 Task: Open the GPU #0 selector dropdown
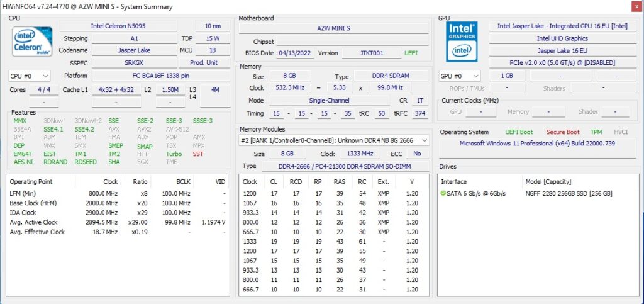[x=458, y=76]
